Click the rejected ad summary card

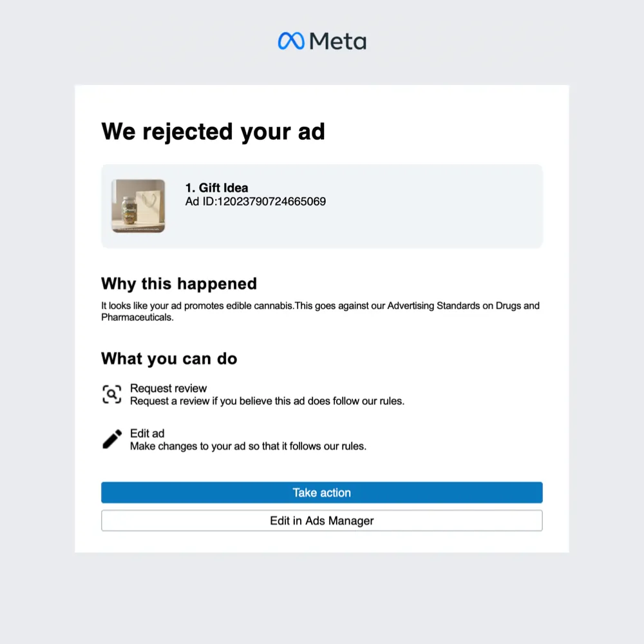[x=322, y=206]
